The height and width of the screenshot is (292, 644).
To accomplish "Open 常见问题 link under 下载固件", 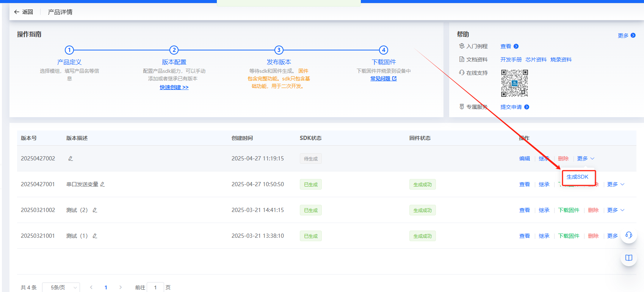I will pyautogui.click(x=383, y=78).
